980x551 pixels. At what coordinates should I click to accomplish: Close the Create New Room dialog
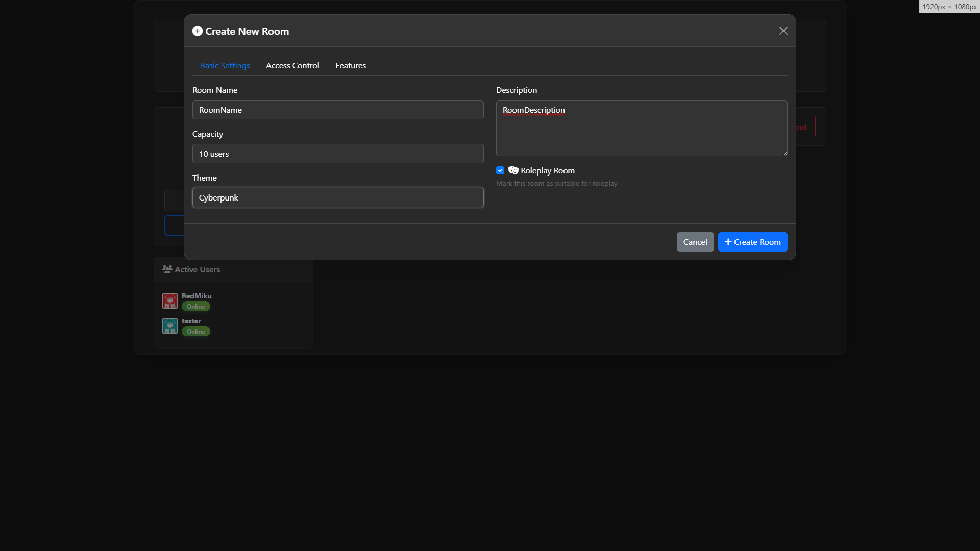tap(783, 31)
